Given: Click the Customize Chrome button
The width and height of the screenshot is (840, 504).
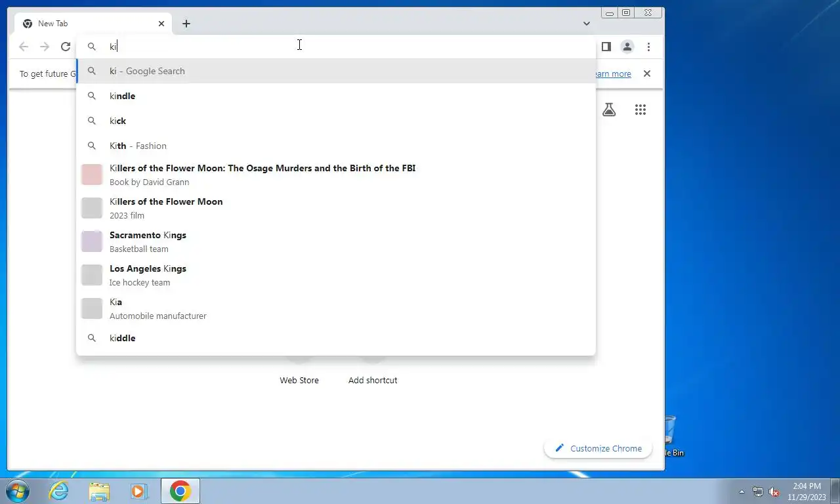Looking at the screenshot, I should click(598, 448).
